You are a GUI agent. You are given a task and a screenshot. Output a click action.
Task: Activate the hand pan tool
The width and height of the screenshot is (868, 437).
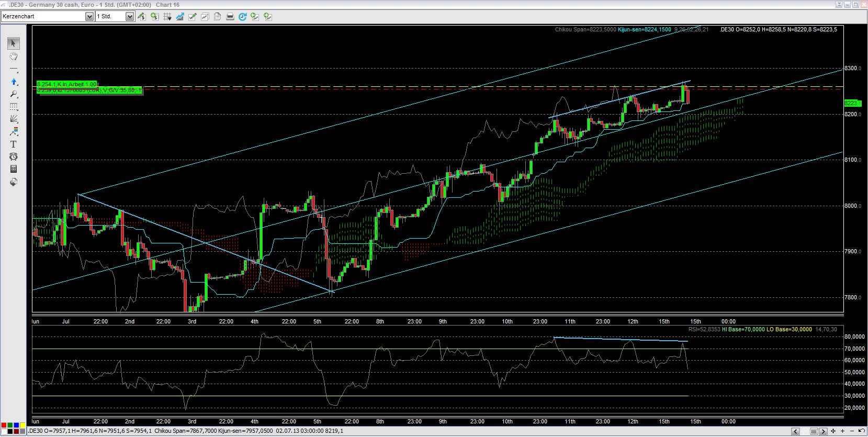click(14, 57)
